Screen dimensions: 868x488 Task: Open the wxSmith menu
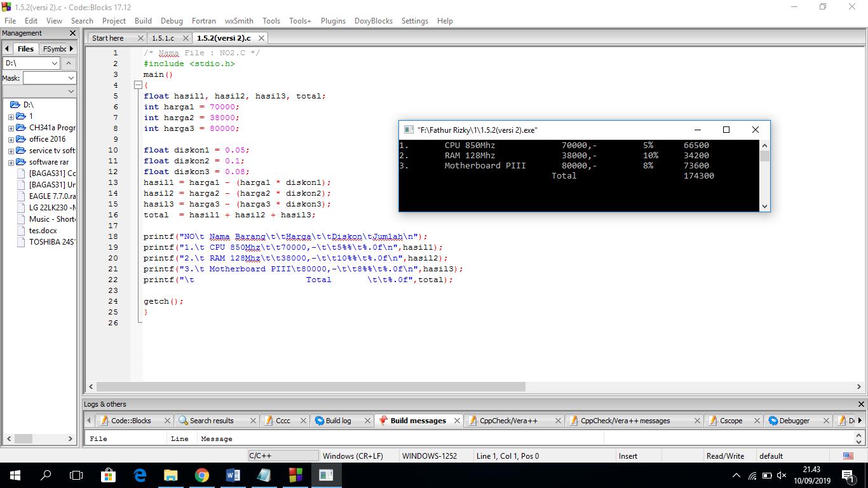coord(239,20)
